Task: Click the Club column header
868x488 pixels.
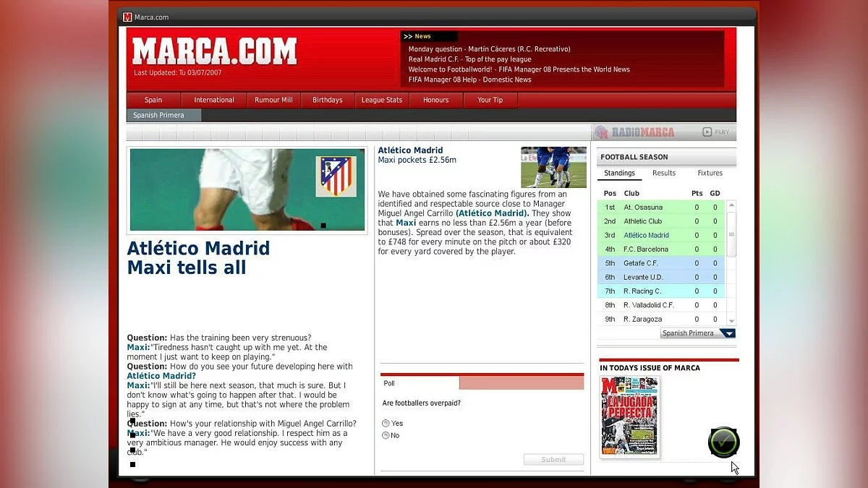Action: pyautogui.click(x=631, y=193)
